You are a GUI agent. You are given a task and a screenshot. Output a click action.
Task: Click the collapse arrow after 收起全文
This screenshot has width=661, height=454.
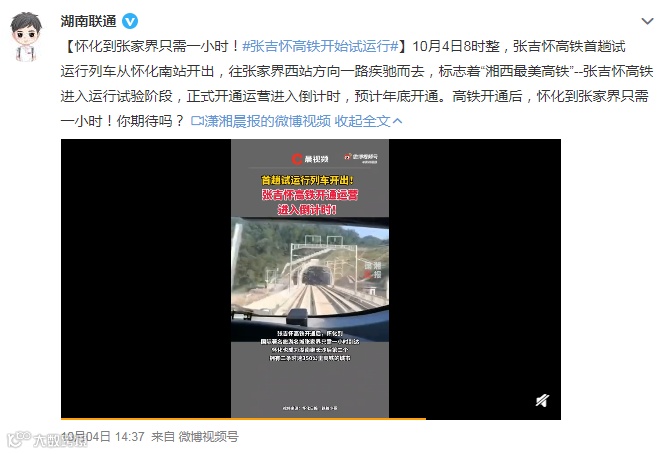(397, 121)
